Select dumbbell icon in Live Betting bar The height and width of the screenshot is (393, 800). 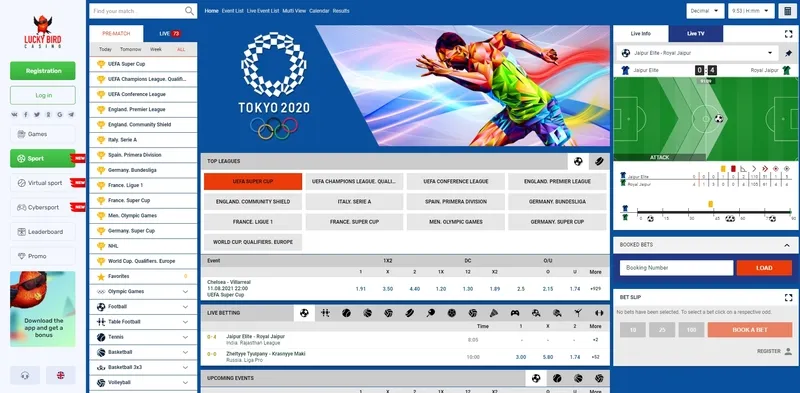click(x=599, y=313)
